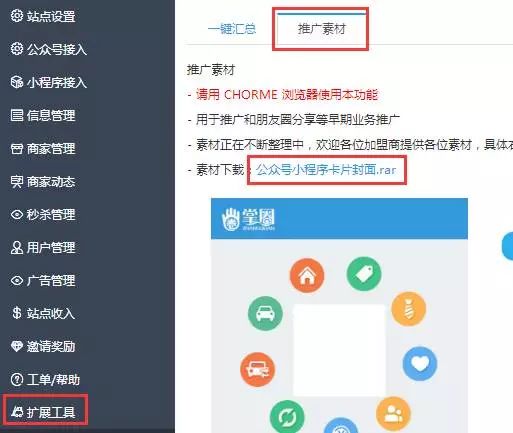
Task: Switch to the 一键汇总 tab
Action: tap(232, 29)
